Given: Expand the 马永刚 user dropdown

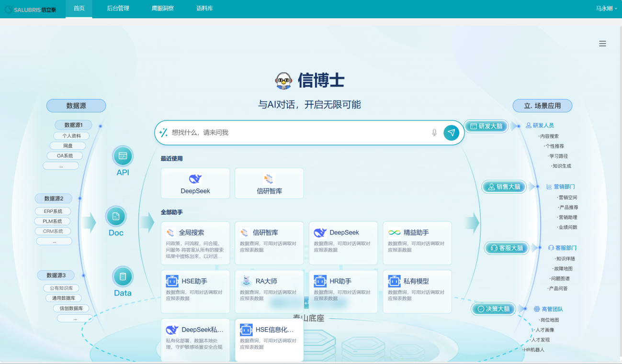Looking at the screenshot, I should pyautogui.click(x=605, y=8).
